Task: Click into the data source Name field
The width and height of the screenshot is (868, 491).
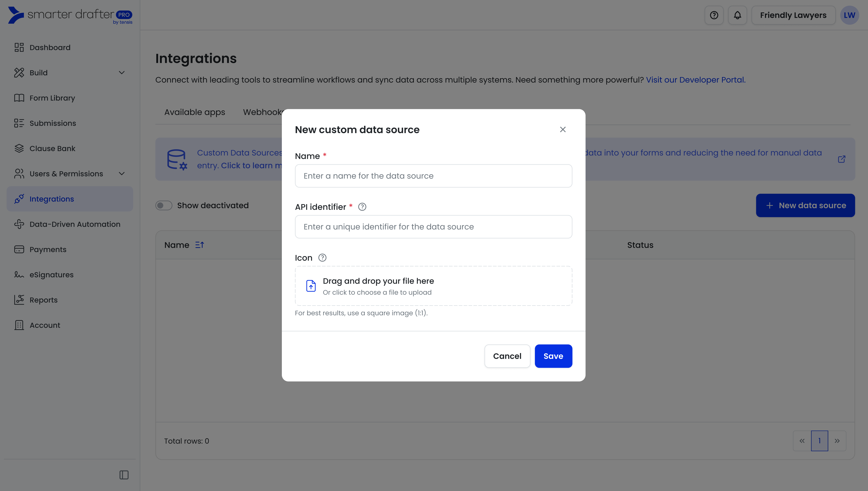Action: coord(433,176)
